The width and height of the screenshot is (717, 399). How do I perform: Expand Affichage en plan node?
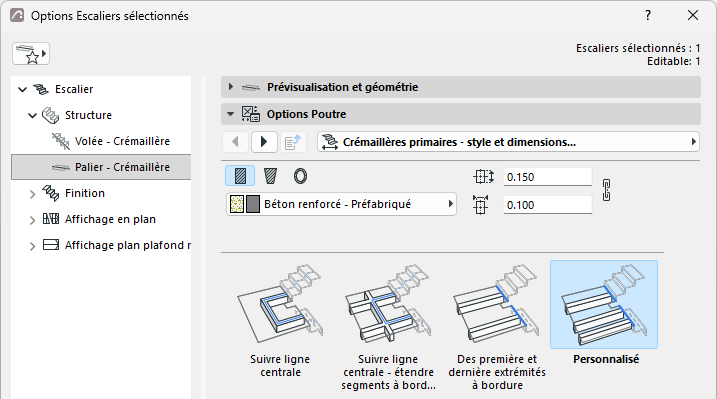coord(32,220)
